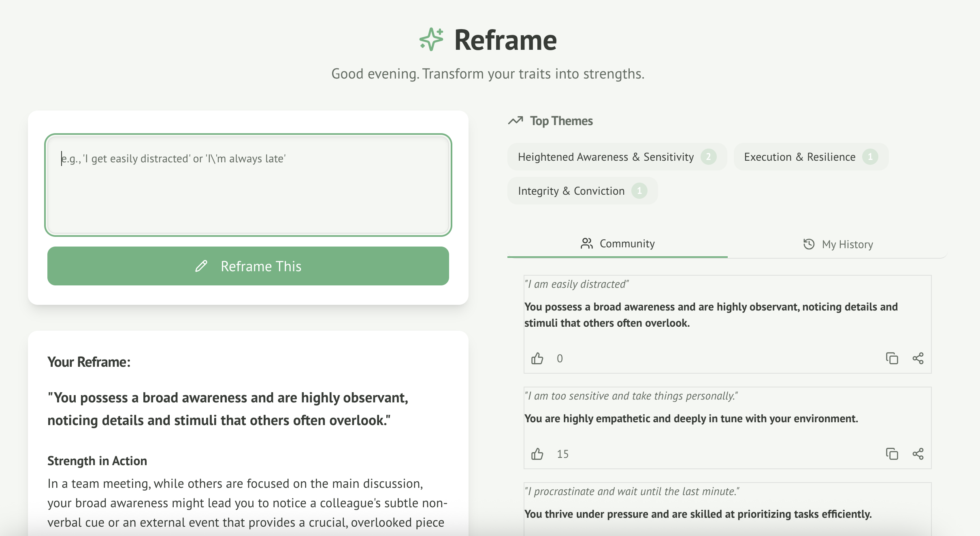Click the pencil icon on the Reframe This button
This screenshot has width=980, height=536.
click(200, 266)
